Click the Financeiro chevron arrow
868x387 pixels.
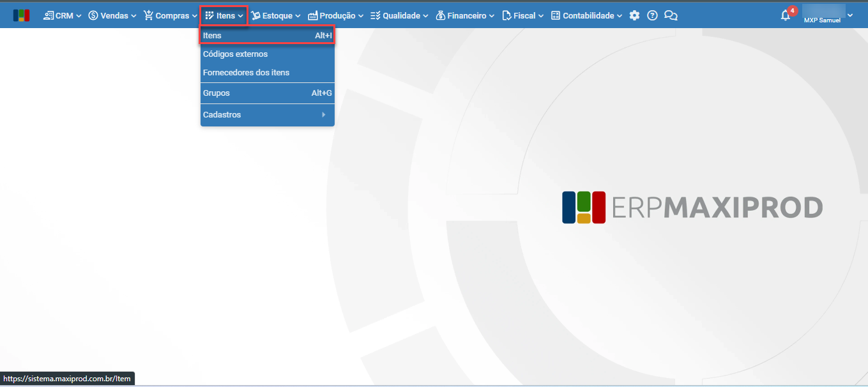[492, 16]
